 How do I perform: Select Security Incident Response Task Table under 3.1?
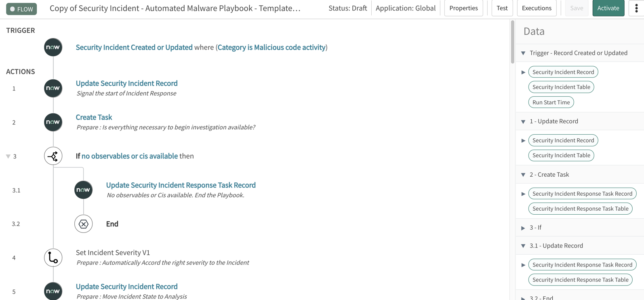click(x=580, y=280)
